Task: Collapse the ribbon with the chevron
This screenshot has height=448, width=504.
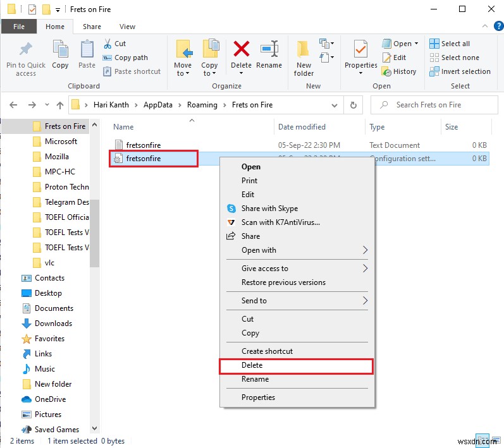Action: tap(485, 26)
